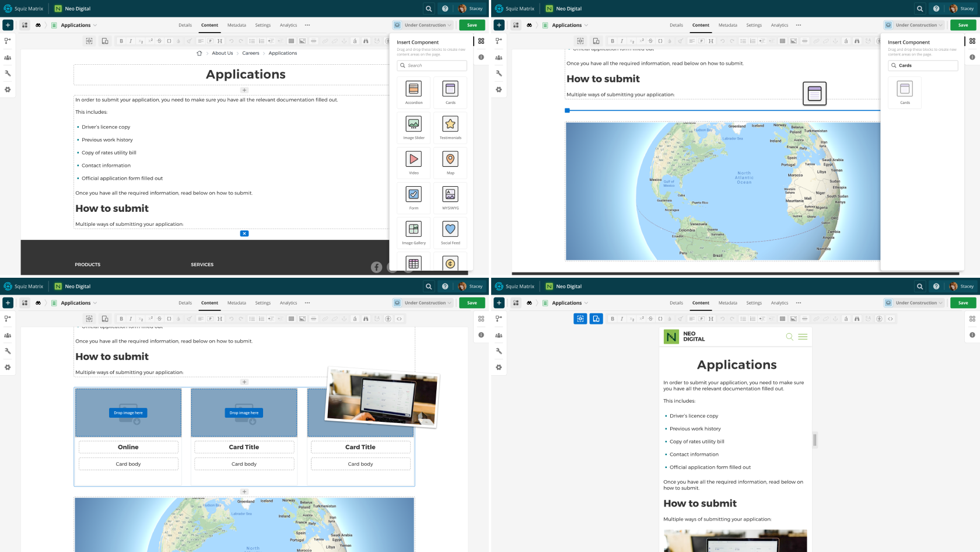Open component panel grid icon in top-left window
Viewport: 980px width, 552px height.
point(481,41)
